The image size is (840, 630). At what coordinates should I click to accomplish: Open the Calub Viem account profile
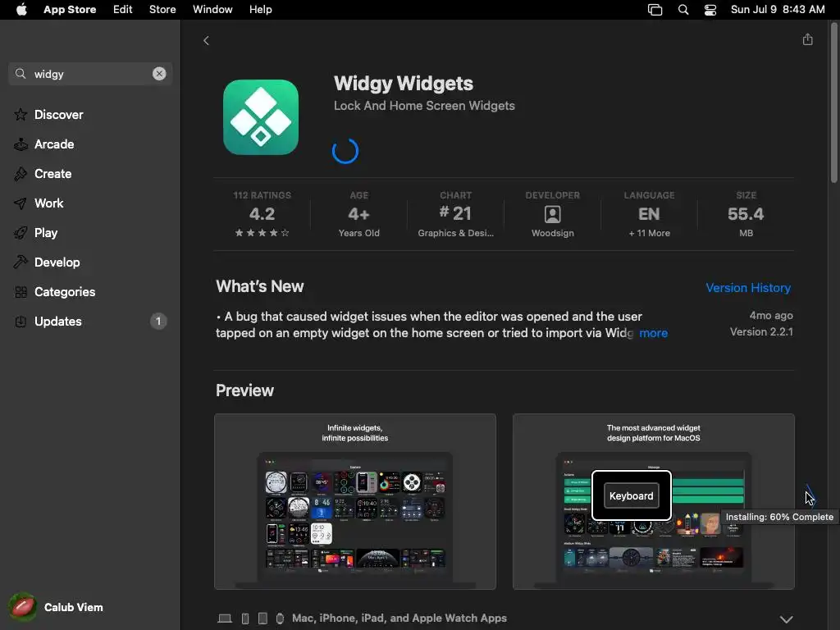click(56, 607)
